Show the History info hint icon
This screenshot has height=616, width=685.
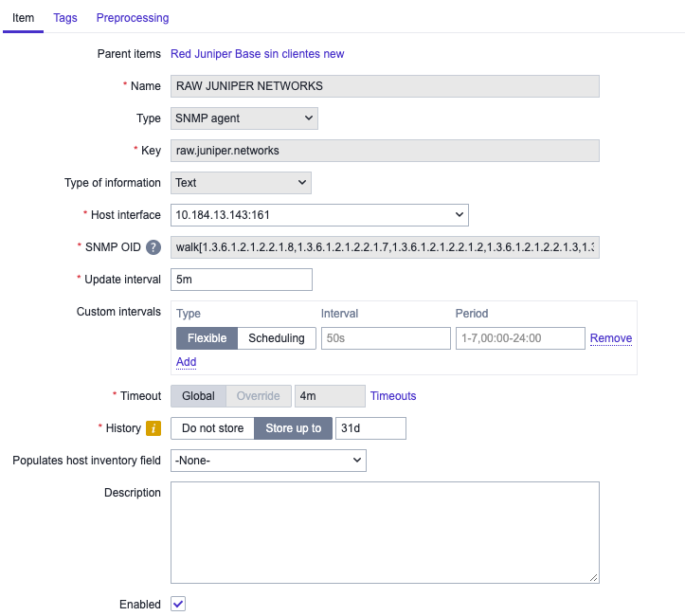[153, 428]
